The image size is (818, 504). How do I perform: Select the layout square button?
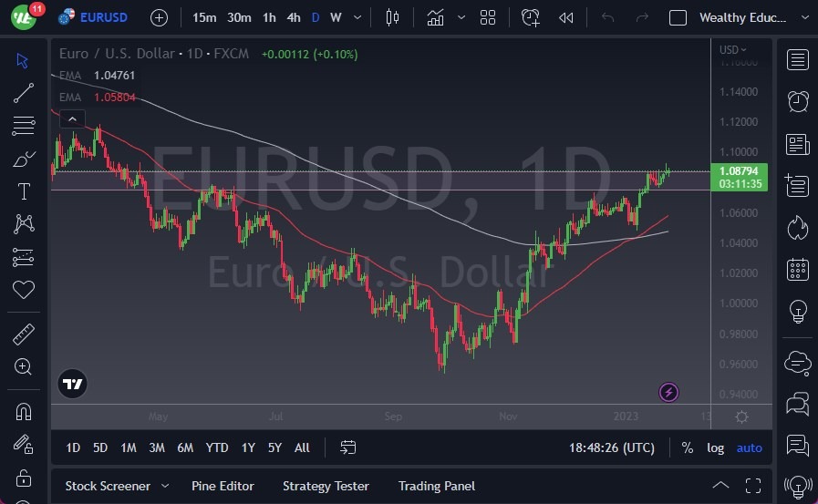coord(678,17)
